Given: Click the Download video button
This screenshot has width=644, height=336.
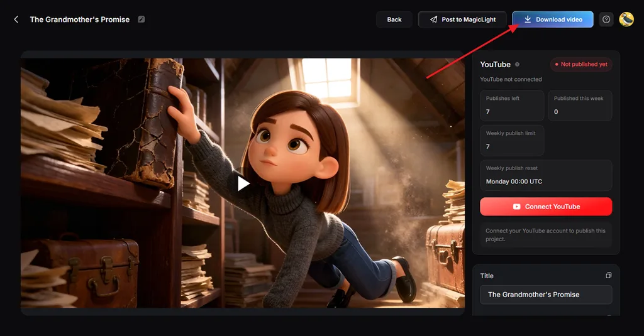Looking at the screenshot, I should click(x=553, y=19).
